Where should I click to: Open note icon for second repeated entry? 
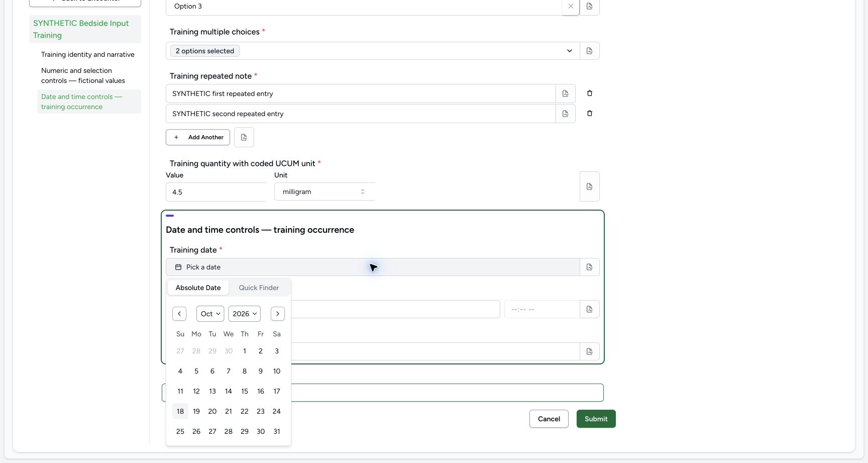coord(566,114)
